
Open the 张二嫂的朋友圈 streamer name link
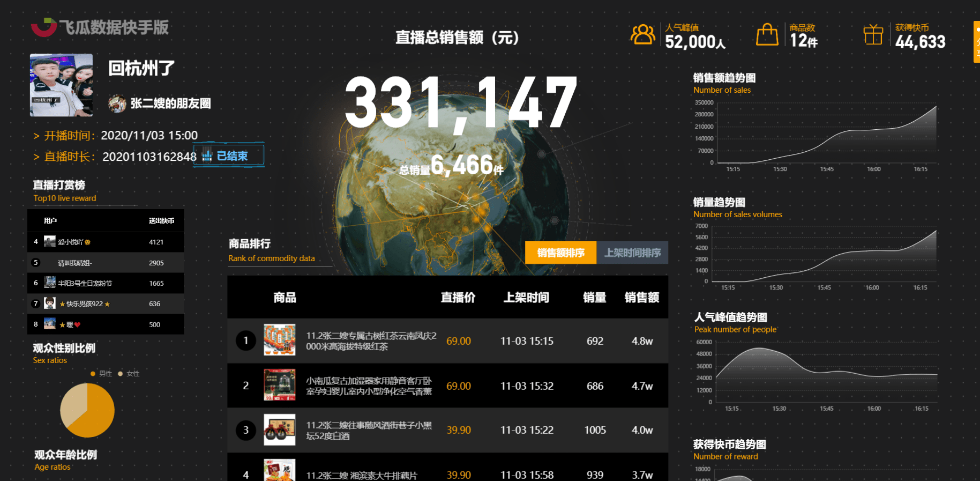[170, 103]
